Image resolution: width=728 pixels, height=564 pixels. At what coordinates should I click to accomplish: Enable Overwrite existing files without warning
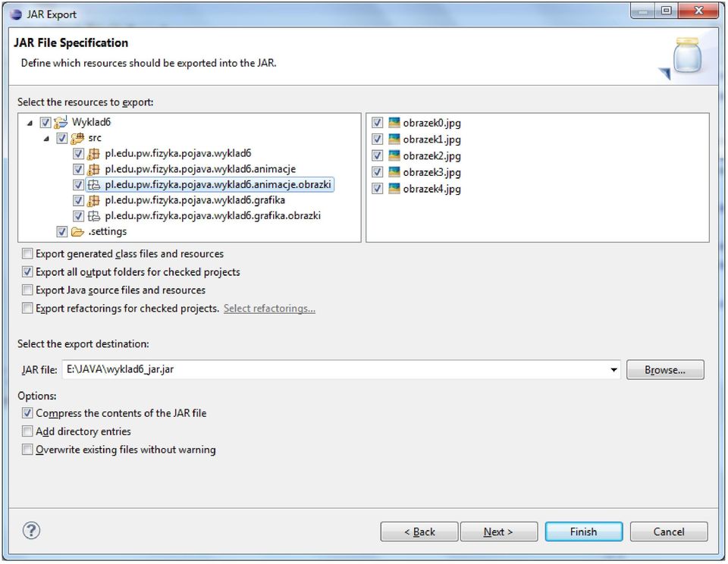point(27,450)
